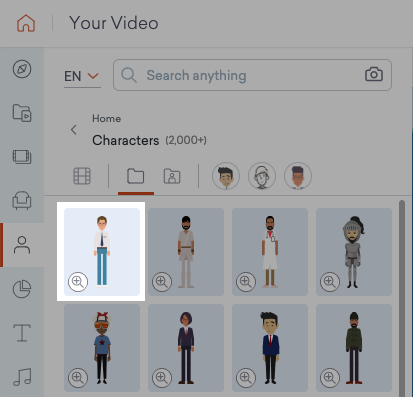Select the person folder tab
This screenshot has width=413, height=397.
172,176
